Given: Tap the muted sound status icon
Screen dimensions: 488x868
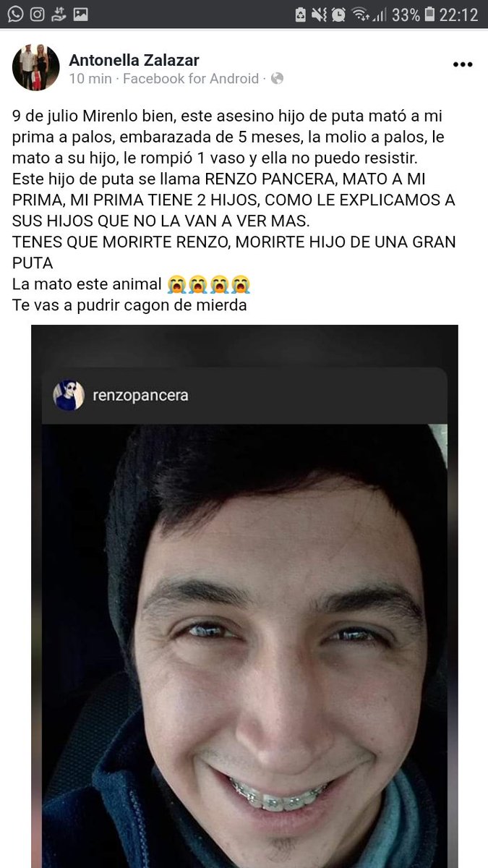Looking at the screenshot, I should [x=319, y=14].
